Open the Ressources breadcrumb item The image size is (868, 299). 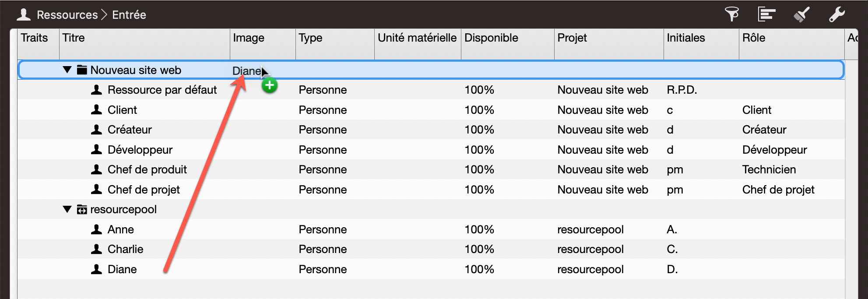coord(67,14)
